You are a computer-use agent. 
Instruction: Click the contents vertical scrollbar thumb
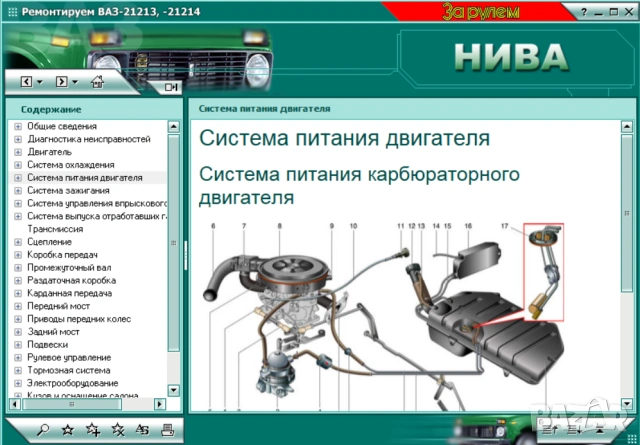pos(173,243)
